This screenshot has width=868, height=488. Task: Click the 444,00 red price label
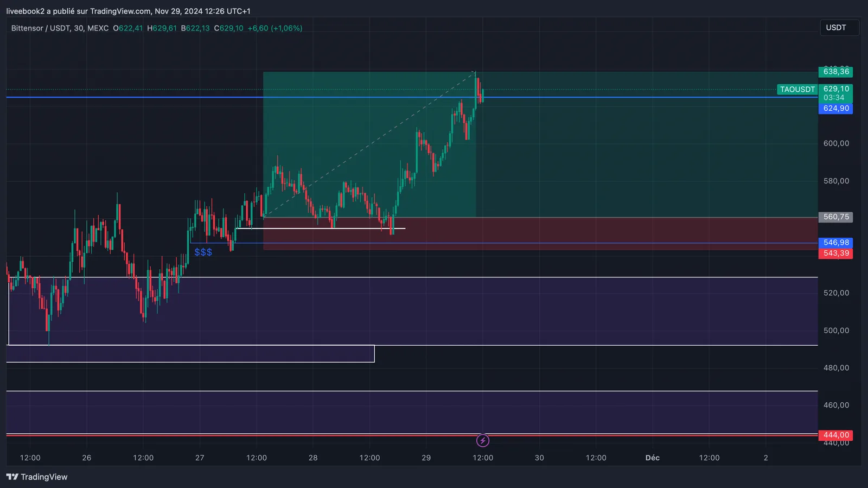tap(835, 435)
